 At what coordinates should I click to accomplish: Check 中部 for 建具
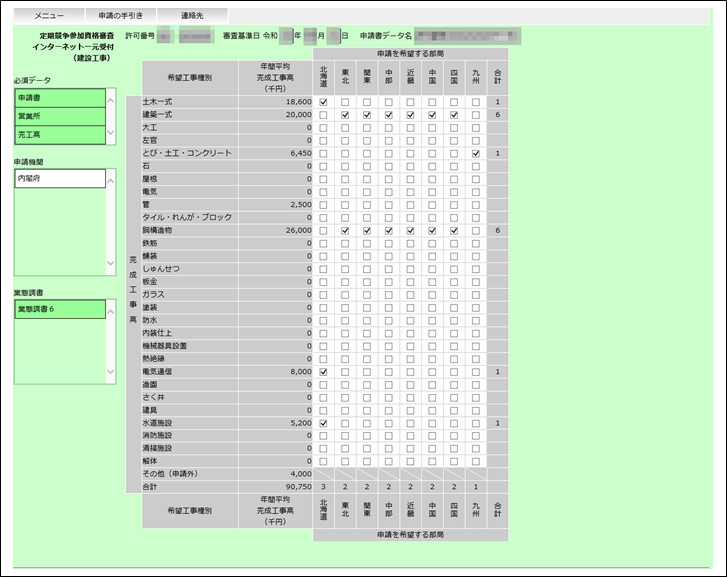point(389,410)
